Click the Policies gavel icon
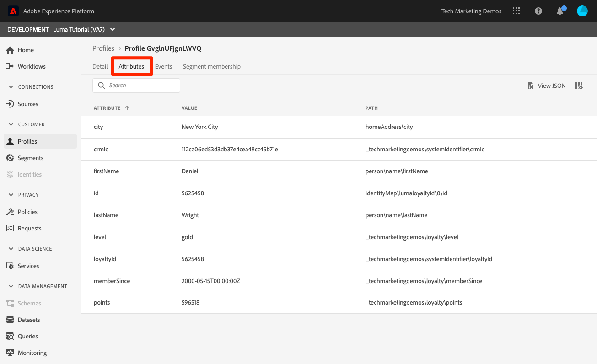 click(x=10, y=212)
